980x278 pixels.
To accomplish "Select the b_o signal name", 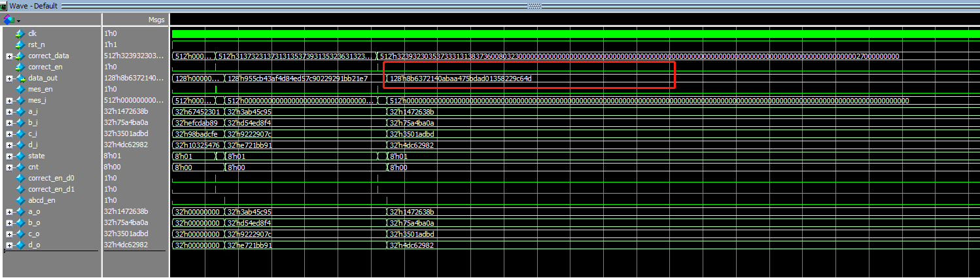I will click(33, 222).
